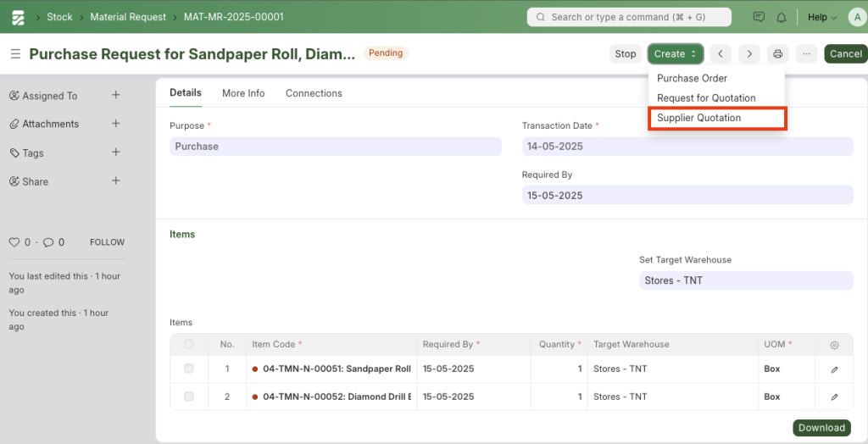This screenshot has width=868, height=444.
Task: Click the print icon
Action: point(778,53)
